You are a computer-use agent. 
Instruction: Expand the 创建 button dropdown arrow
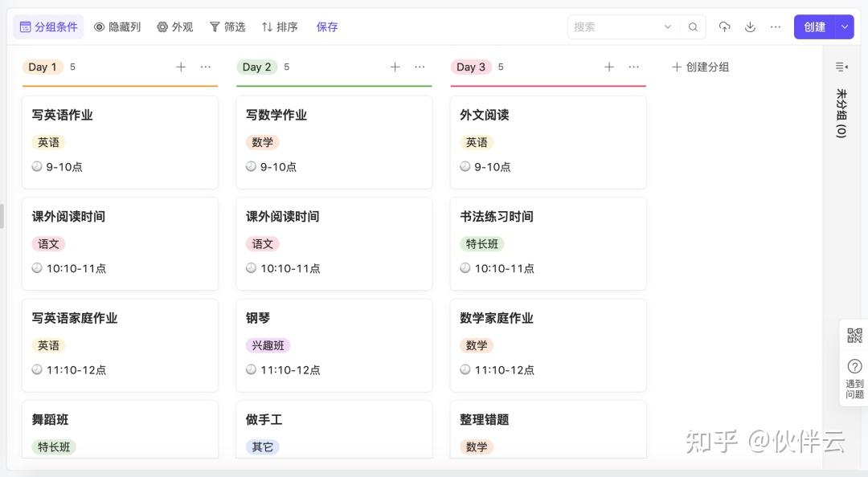845,26
